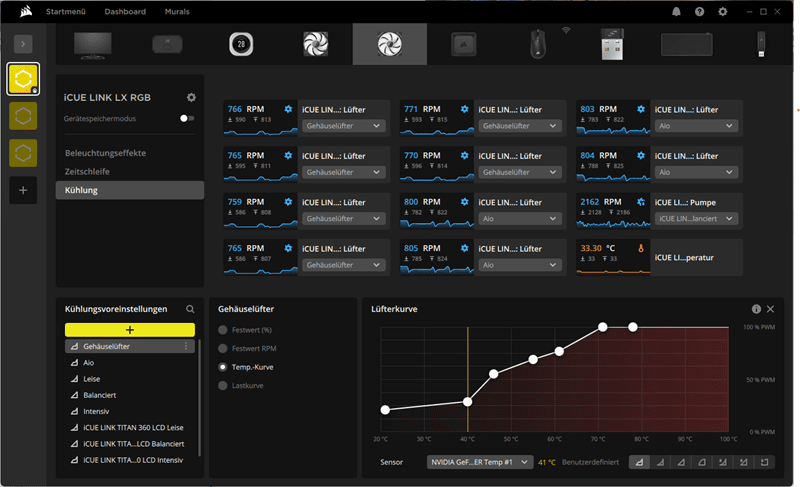Select the Leise cooling preset

(x=130, y=379)
